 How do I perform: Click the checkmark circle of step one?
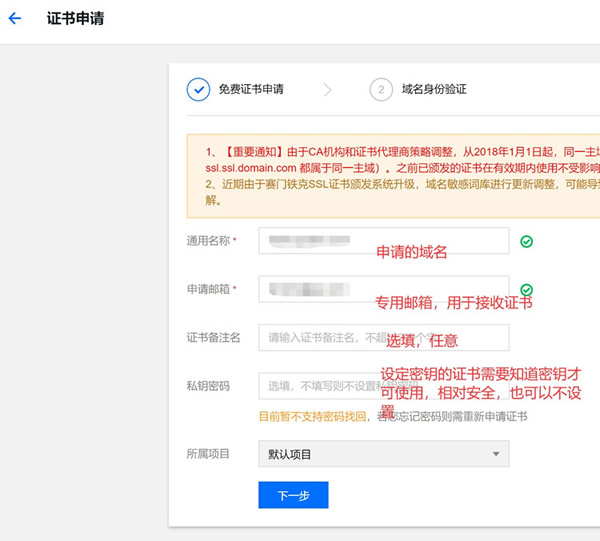click(x=198, y=89)
